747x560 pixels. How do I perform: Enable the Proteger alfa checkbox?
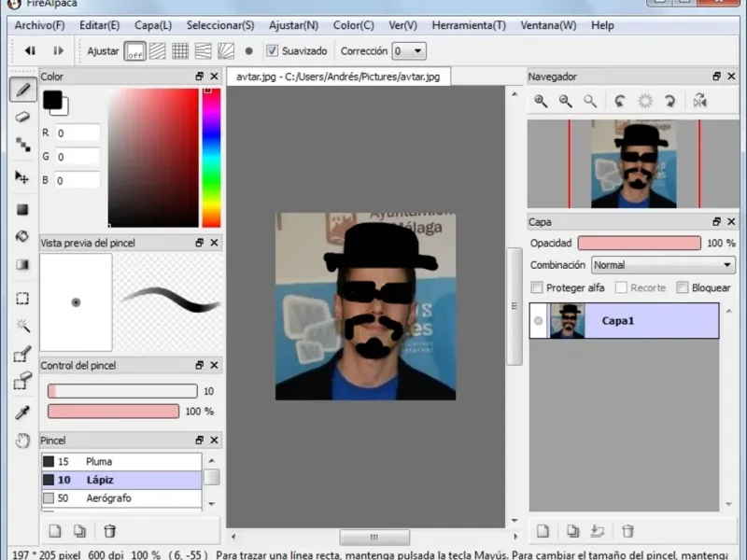(537, 288)
